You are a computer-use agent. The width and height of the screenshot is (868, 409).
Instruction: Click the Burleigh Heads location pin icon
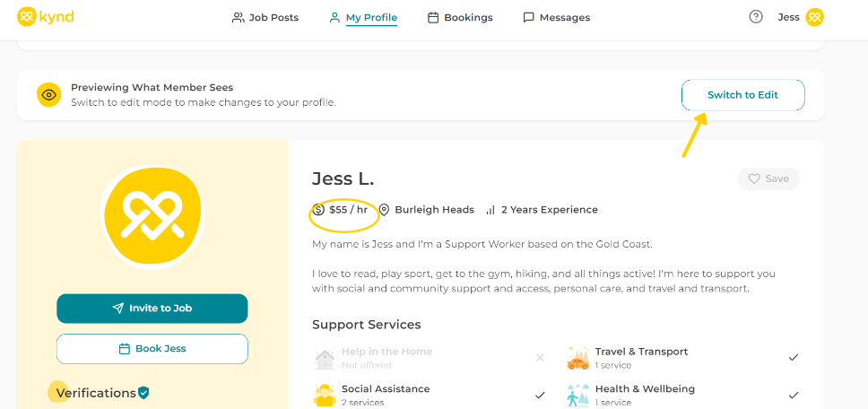(384, 210)
